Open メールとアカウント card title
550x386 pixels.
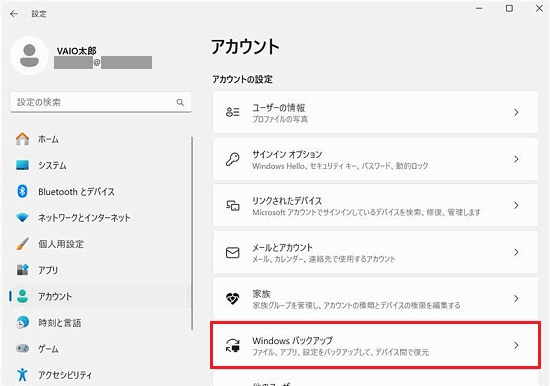(282, 247)
